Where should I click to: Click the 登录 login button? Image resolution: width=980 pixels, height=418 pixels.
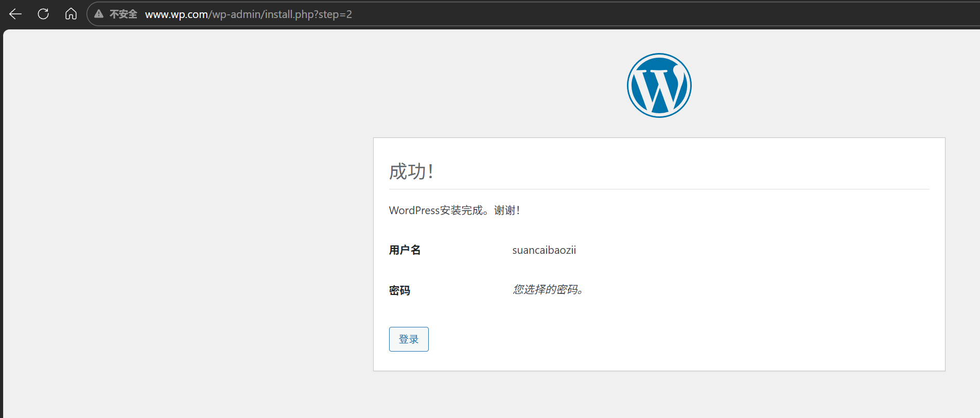pyautogui.click(x=409, y=339)
